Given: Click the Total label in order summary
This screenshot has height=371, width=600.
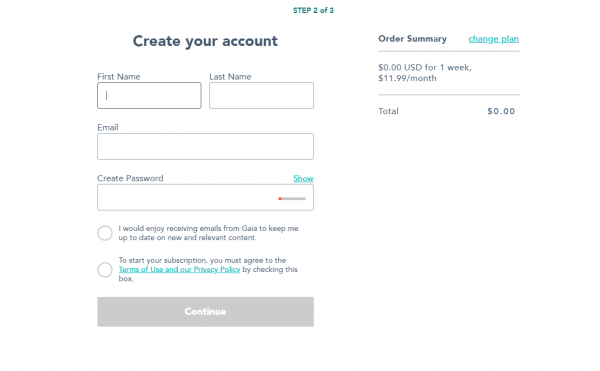Looking at the screenshot, I should pyautogui.click(x=388, y=111).
